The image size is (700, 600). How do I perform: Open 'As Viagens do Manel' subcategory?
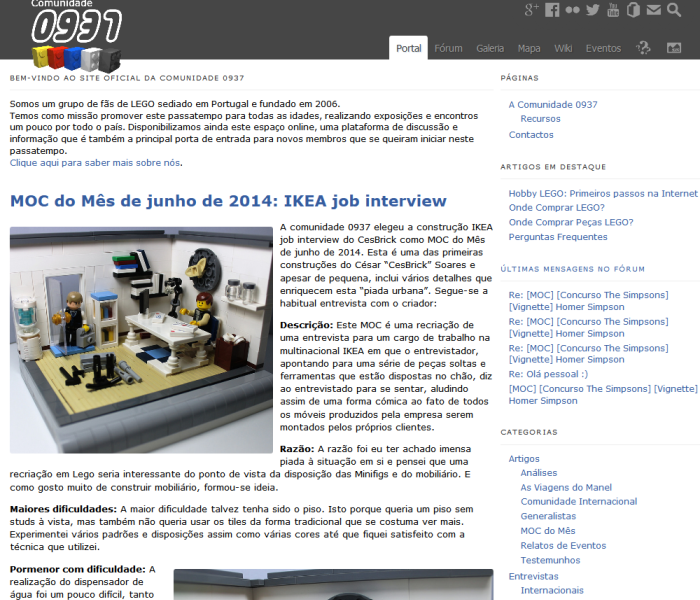point(566,488)
